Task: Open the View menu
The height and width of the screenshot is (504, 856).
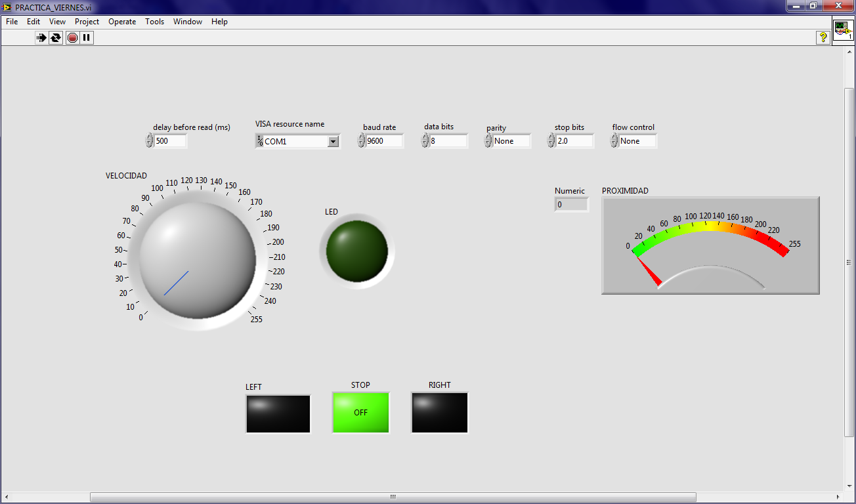Action: (x=57, y=22)
